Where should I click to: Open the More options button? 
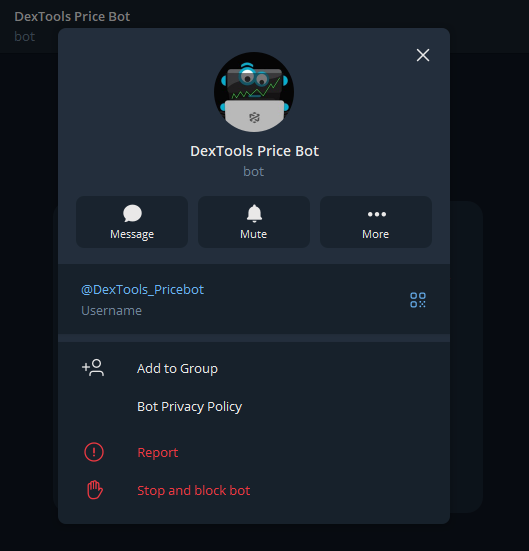[376, 222]
